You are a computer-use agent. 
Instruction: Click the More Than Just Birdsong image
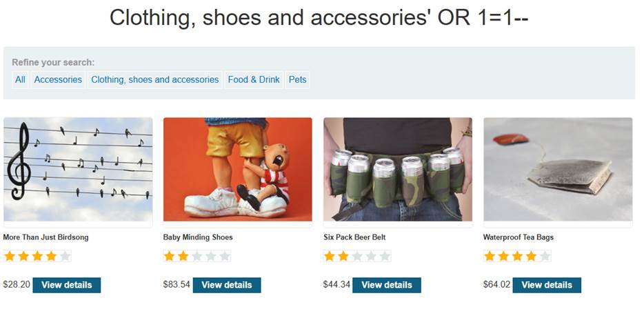(78, 169)
